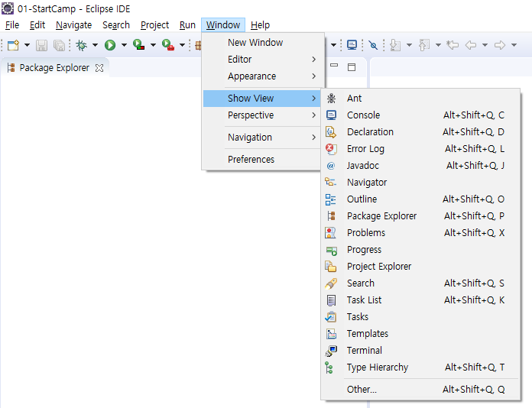This screenshot has width=532, height=408.
Task: Show the Console view
Action: point(420,115)
